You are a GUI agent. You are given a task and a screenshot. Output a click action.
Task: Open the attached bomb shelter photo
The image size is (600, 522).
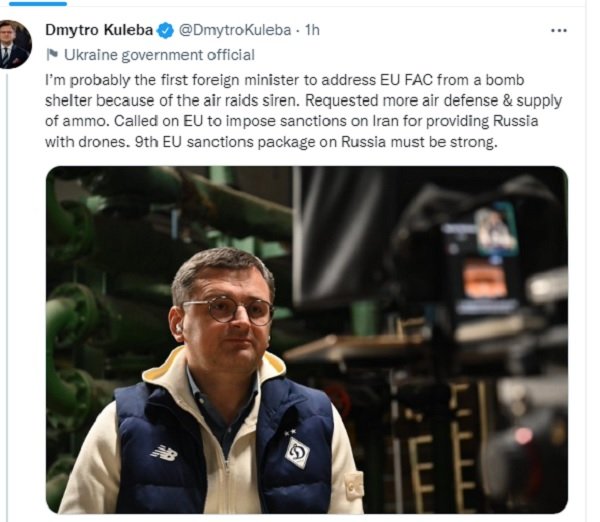[x=307, y=340]
